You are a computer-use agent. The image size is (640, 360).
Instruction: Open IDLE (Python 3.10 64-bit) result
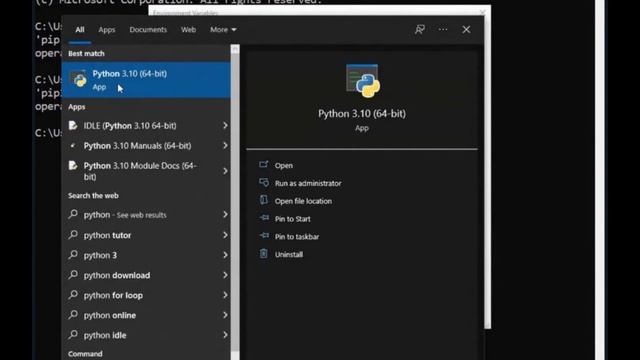pos(146,126)
